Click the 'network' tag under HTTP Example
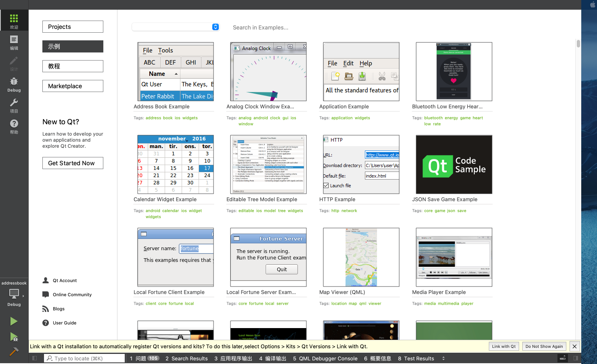Screen dimensions: 597x364 tap(349, 211)
